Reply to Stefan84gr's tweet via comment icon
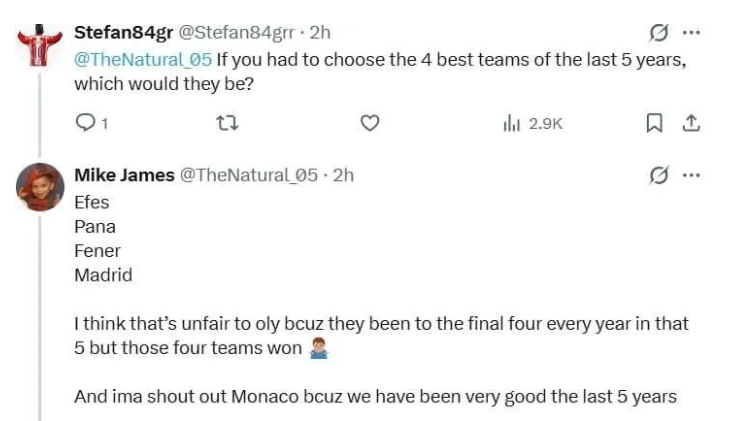732x421 pixels. [86, 123]
